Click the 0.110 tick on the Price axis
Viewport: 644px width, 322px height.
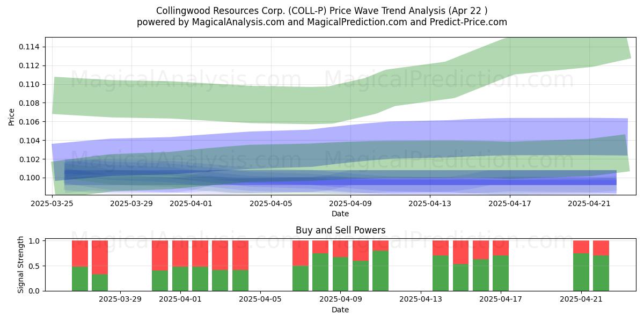pos(30,84)
